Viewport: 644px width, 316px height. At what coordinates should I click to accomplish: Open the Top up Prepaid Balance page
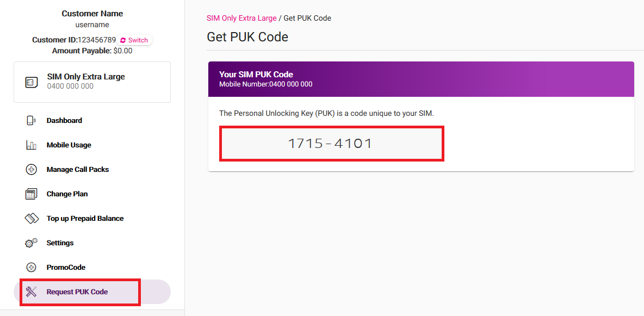click(x=84, y=218)
